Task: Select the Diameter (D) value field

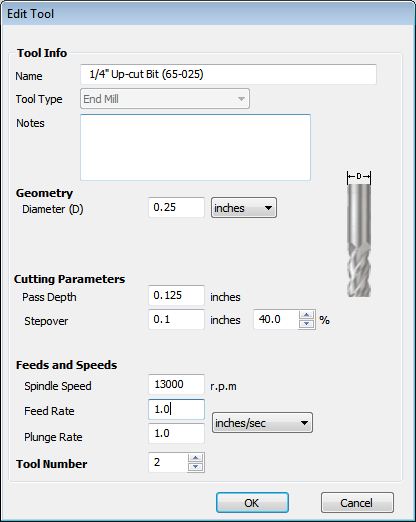Action: point(176,207)
